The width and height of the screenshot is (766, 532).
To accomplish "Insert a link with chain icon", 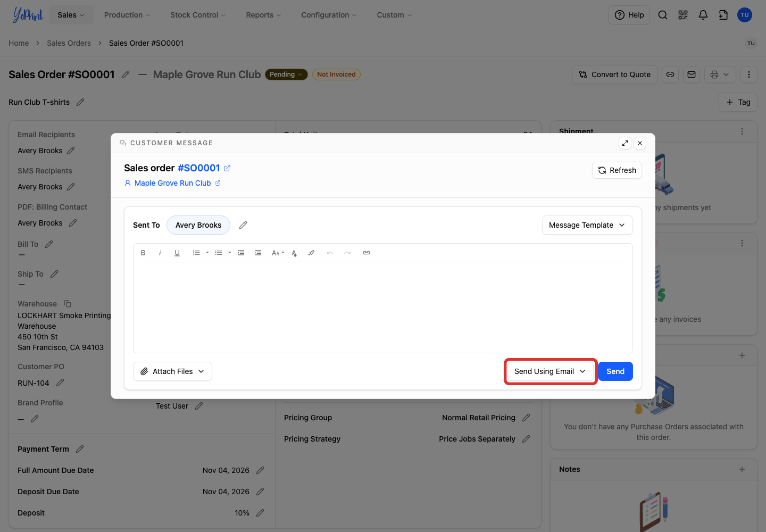I will tap(367, 253).
